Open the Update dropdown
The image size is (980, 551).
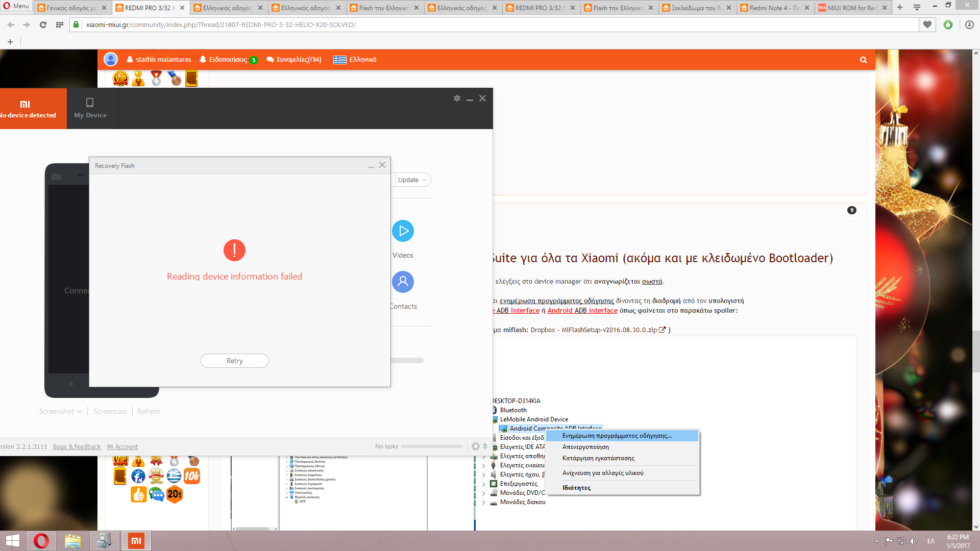pyautogui.click(x=412, y=180)
